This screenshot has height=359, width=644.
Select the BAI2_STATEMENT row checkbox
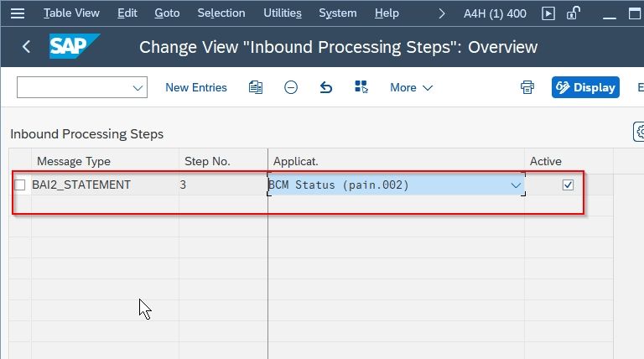tap(20, 185)
